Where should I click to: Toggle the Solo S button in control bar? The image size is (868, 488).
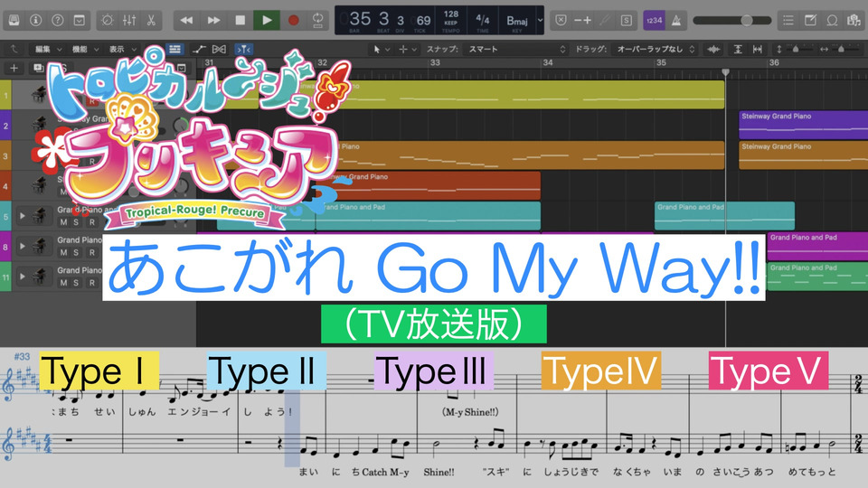626,21
